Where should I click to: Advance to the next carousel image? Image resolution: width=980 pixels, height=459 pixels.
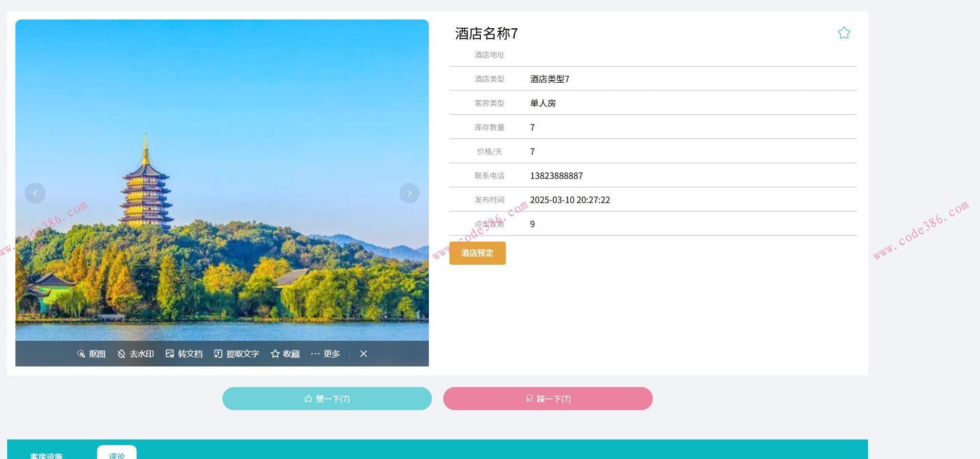[x=409, y=193]
